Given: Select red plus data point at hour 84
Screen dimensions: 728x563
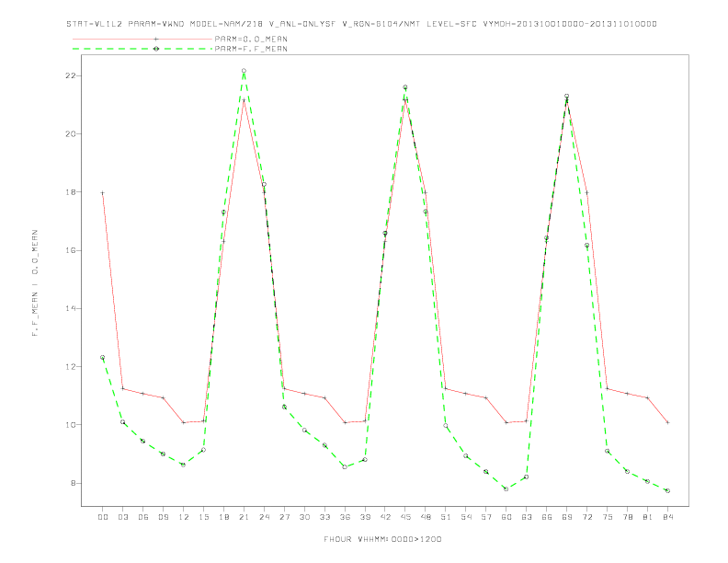Looking at the screenshot, I should [667, 422].
